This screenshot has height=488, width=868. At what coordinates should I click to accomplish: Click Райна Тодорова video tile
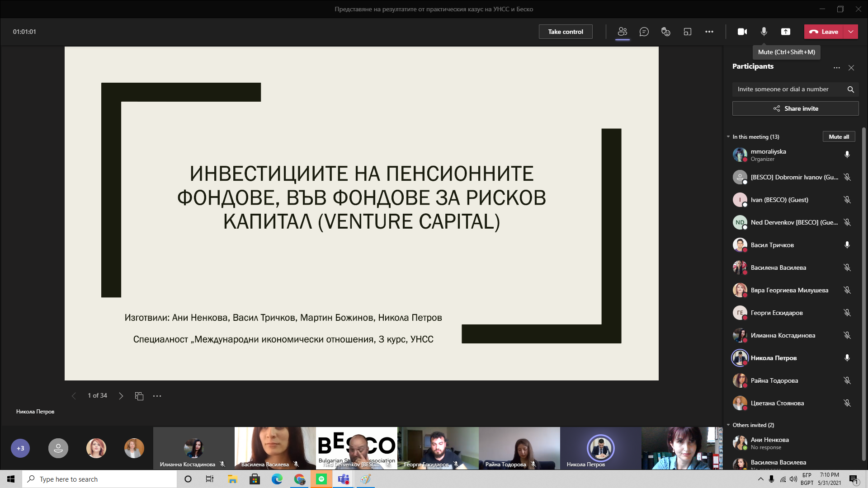tap(519, 448)
